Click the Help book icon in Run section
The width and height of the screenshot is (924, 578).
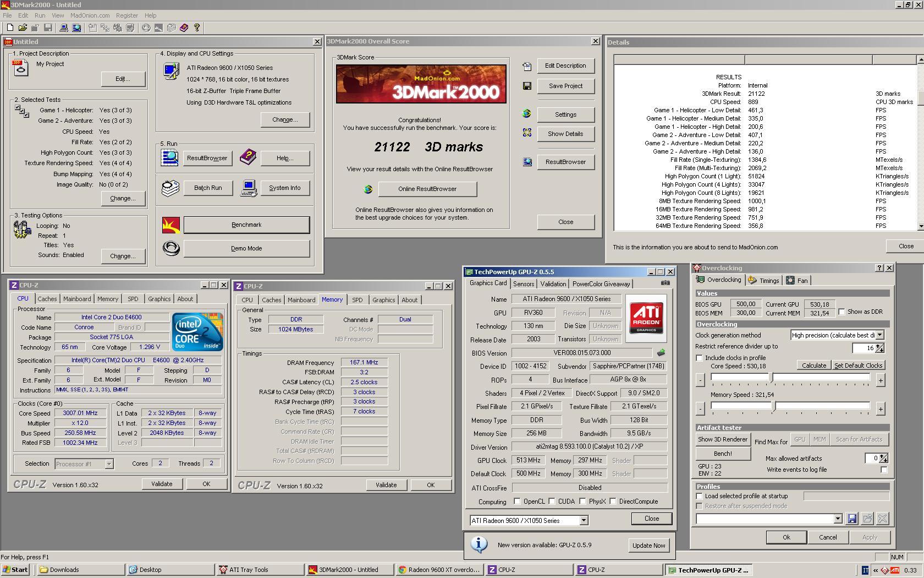coord(248,157)
